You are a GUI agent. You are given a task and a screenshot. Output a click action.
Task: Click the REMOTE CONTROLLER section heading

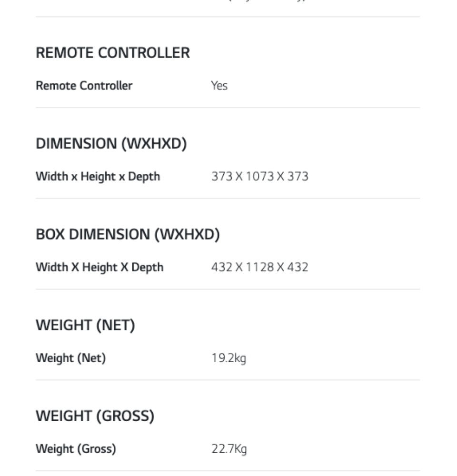113,53
